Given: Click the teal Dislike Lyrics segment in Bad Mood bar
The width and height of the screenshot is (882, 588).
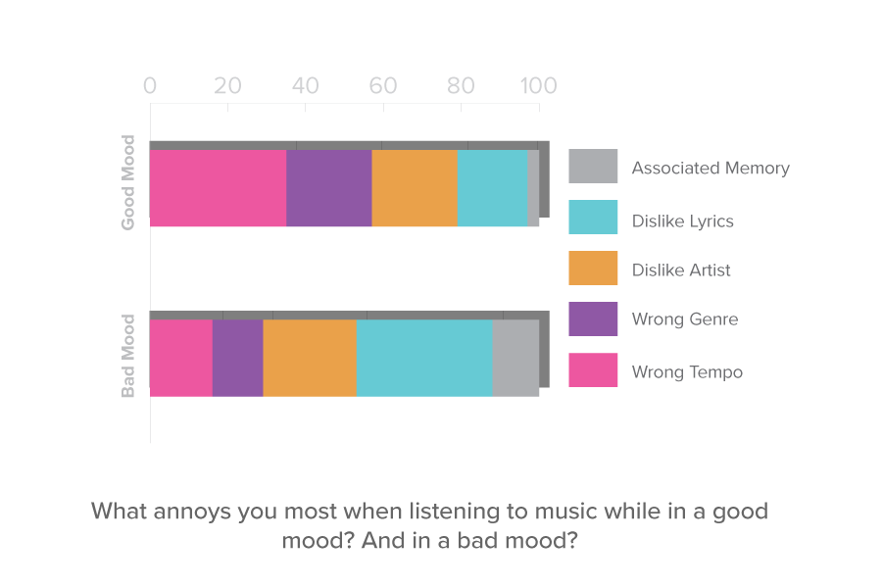Looking at the screenshot, I should (424, 358).
